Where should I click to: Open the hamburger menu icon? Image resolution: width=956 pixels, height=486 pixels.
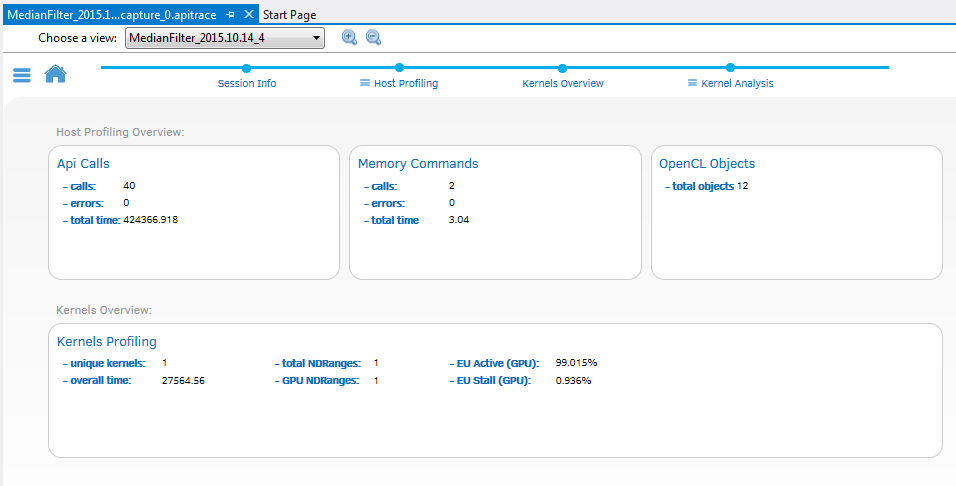[22, 75]
